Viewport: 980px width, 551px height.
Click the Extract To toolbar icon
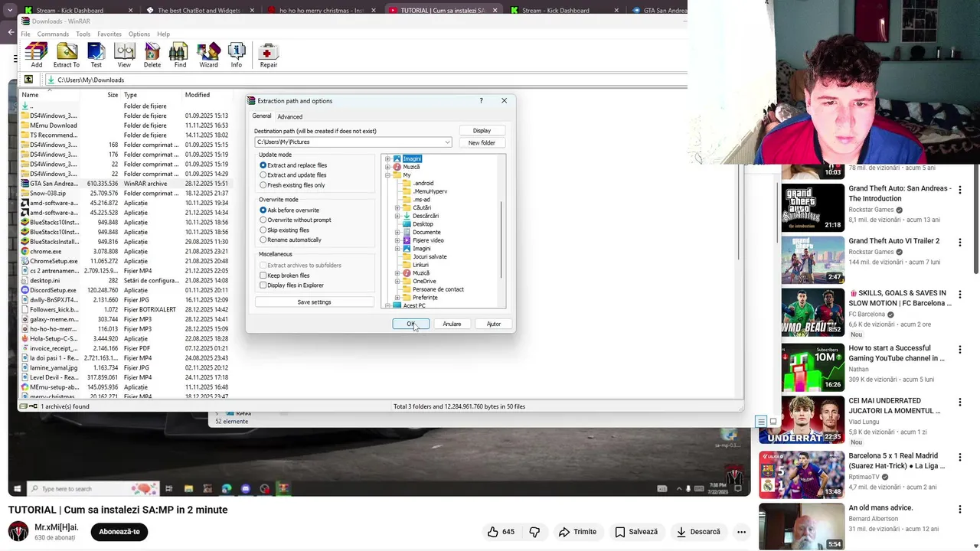(67, 55)
